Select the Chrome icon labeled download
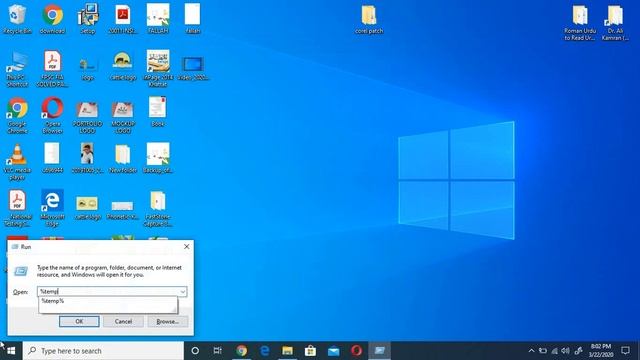Image resolution: width=640 pixels, height=360 pixels. coord(53,19)
